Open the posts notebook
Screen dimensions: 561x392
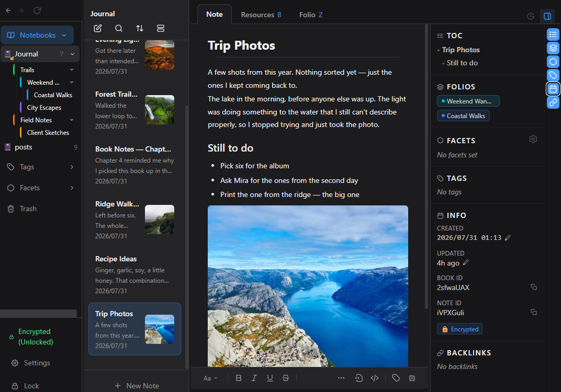41,147
